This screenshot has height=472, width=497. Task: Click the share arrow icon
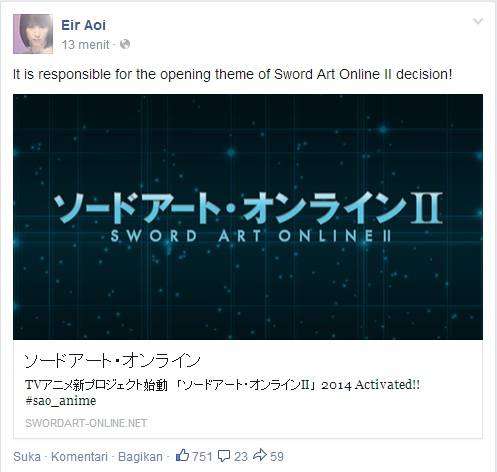(x=260, y=455)
